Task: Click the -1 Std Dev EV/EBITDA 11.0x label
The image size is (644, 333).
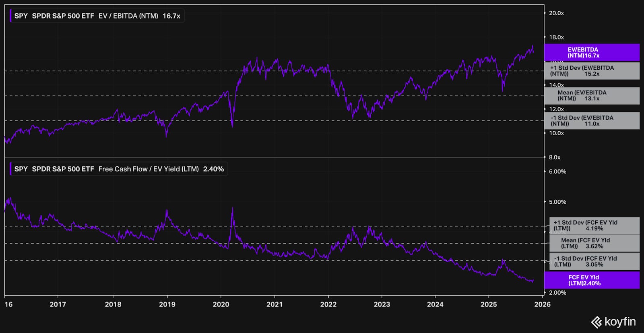Action: pos(592,121)
